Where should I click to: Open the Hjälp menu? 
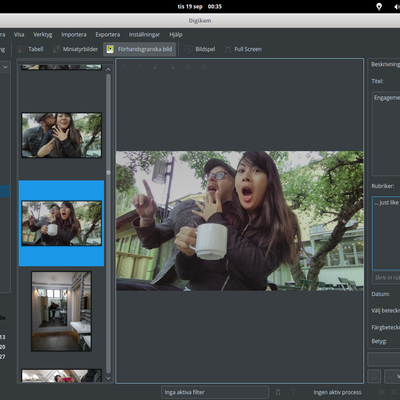coord(176,34)
